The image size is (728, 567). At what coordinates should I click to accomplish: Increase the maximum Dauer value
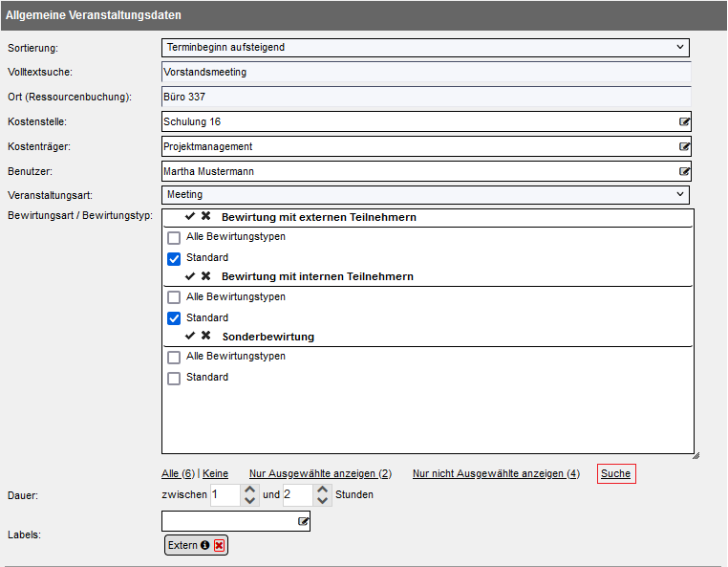click(x=323, y=490)
